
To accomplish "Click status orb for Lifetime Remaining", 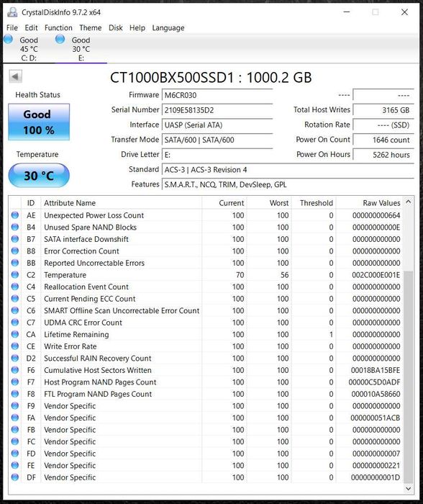I will [15, 334].
